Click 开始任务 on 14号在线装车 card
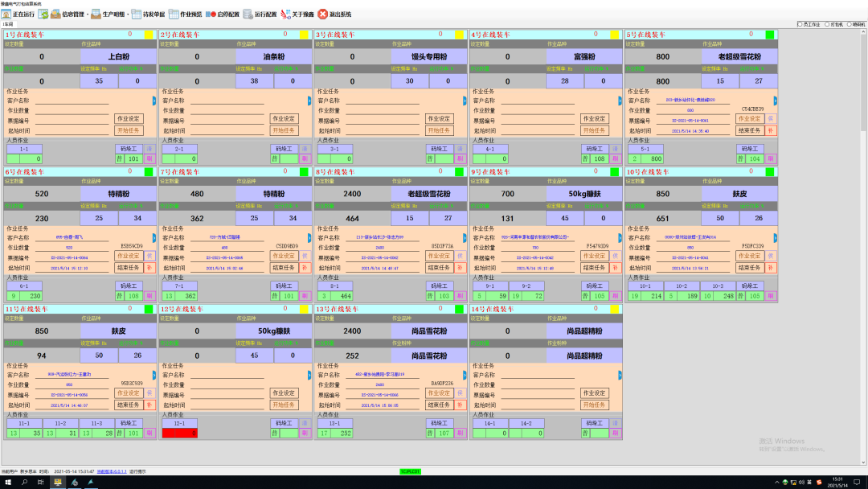Viewport: 868px width, 489px height. (x=595, y=405)
